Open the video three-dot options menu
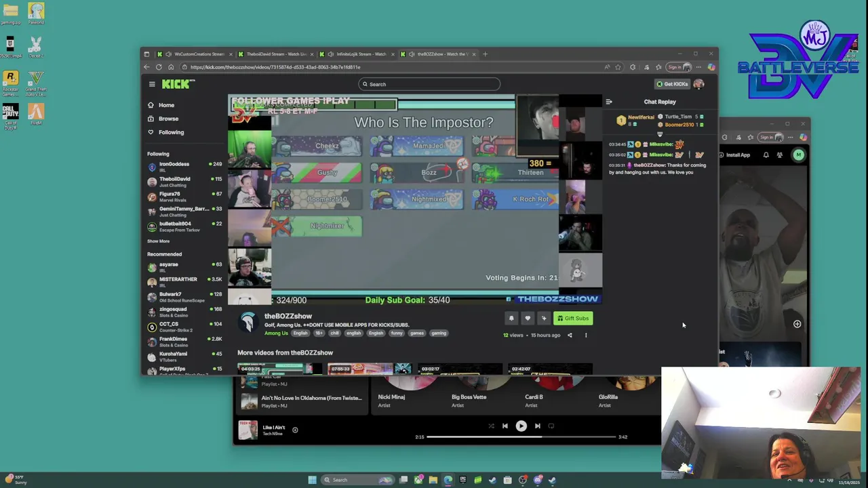 tap(586, 335)
